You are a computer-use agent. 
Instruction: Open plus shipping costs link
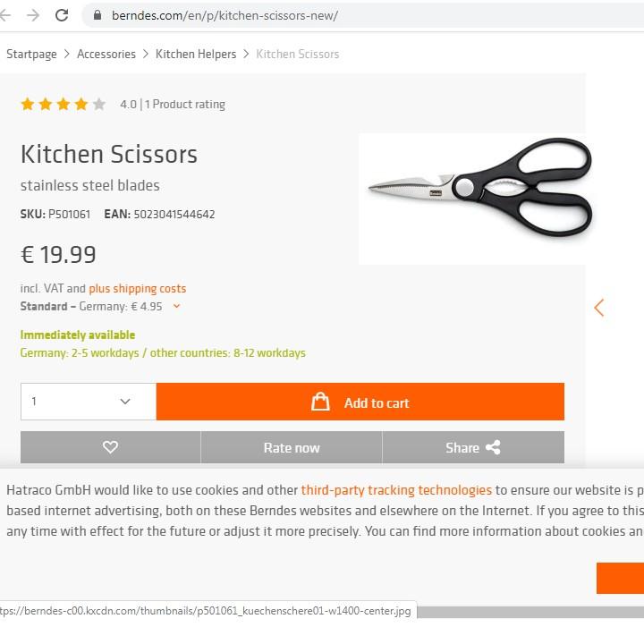point(138,288)
